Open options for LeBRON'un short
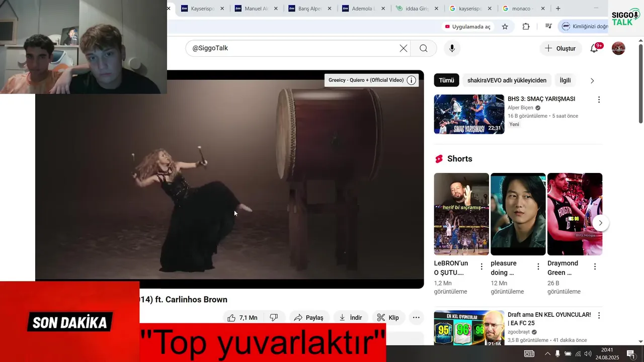644x362 pixels. pyautogui.click(x=481, y=266)
